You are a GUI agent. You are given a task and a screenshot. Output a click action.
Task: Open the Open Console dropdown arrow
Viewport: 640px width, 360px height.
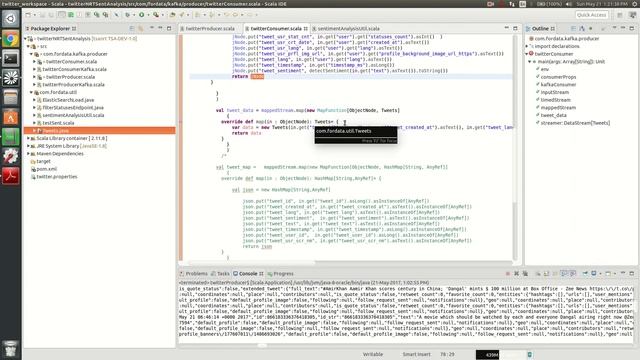[x=614, y=273]
